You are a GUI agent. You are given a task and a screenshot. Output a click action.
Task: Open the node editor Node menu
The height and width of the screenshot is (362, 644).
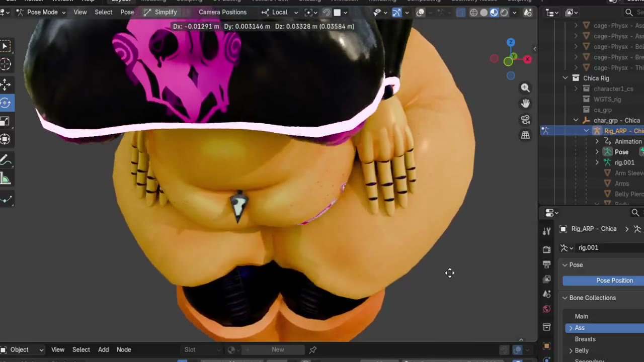pos(124,350)
